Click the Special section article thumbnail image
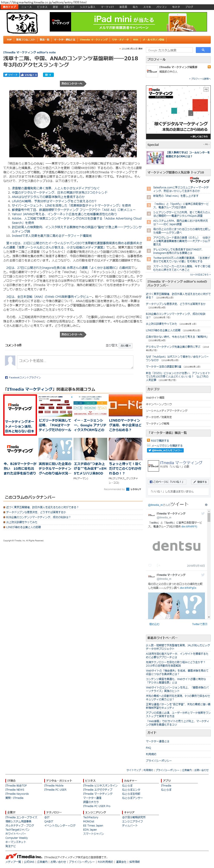Screen dimensions: 214x868 point(155,158)
